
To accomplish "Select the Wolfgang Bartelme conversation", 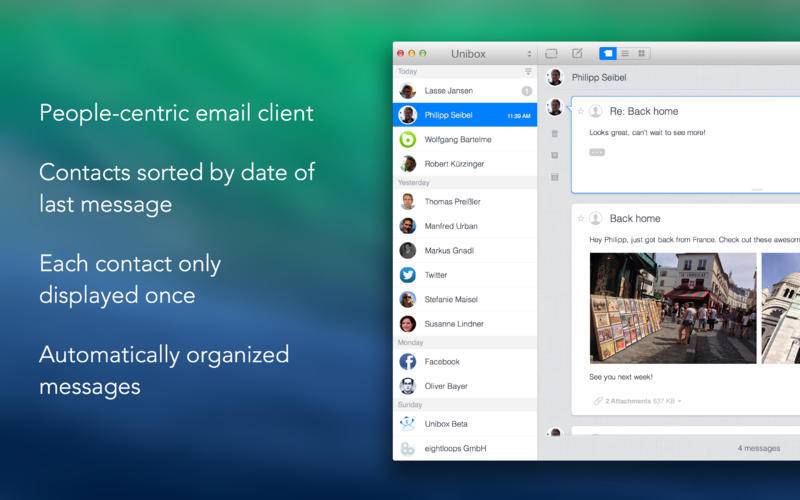I will click(465, 139).
